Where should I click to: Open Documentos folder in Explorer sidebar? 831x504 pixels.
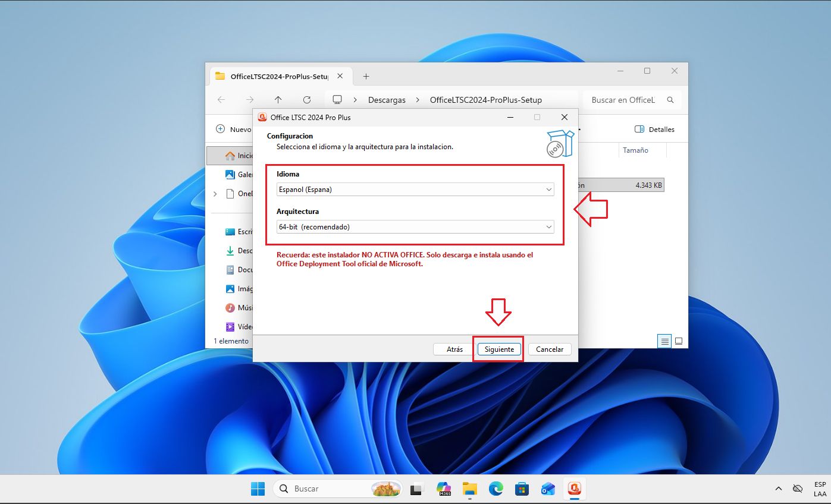(238, 270)
